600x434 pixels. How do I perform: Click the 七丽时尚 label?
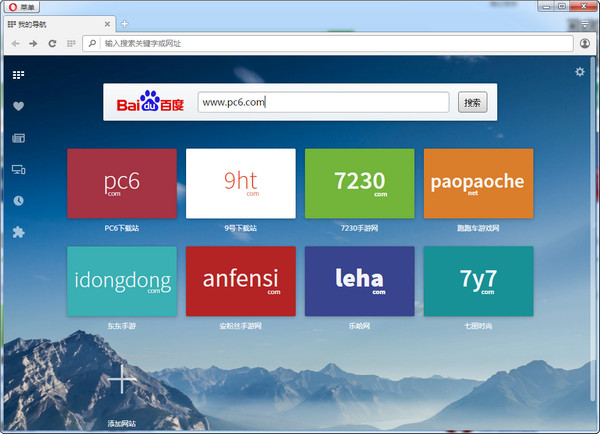click(x=478, y=326)
